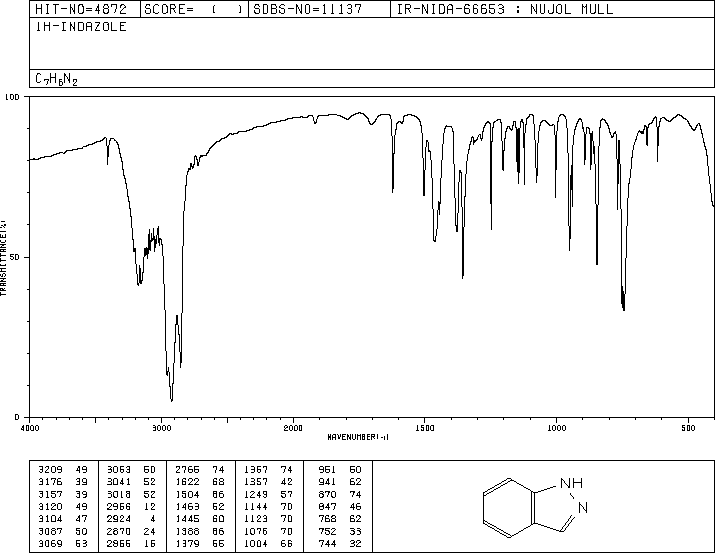Select peak table entry 3087
Image resolution: width=715 pixels, height=553 pixels.
pyautogui.click(x=50, y=531)
